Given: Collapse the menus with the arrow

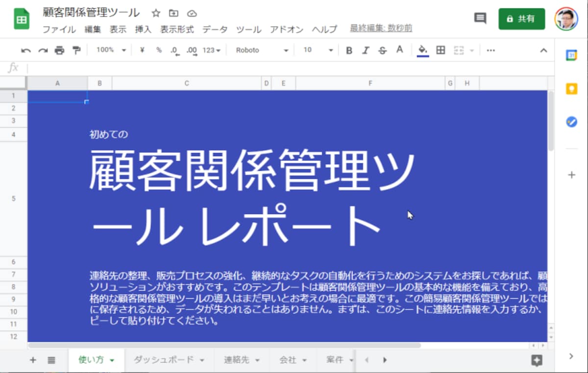Looking at the screenshot, I should coord(543,50).
